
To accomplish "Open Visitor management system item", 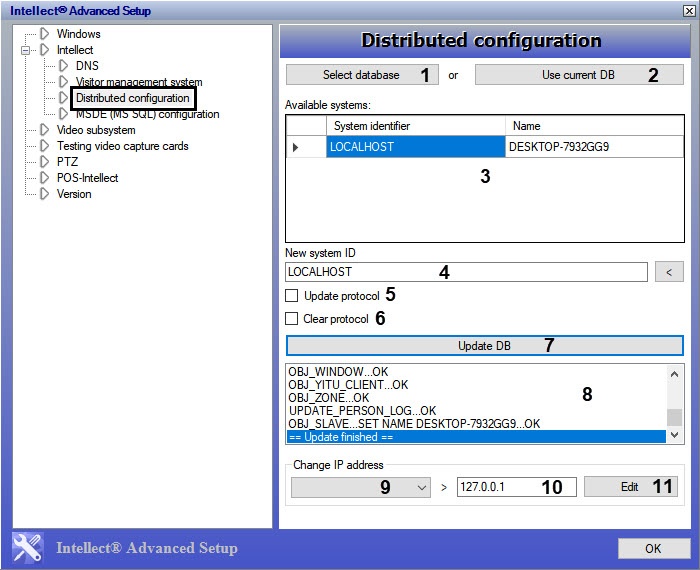I will [x=139, y=82].
